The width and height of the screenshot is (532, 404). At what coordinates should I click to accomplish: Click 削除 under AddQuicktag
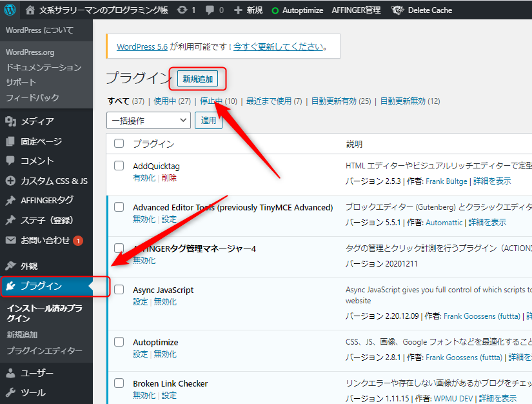[x=169, y=178]
